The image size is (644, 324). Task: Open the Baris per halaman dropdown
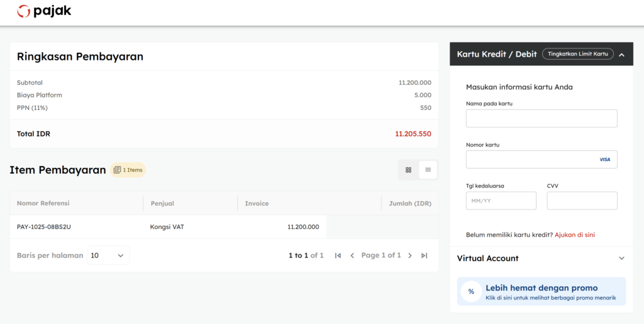108,255
